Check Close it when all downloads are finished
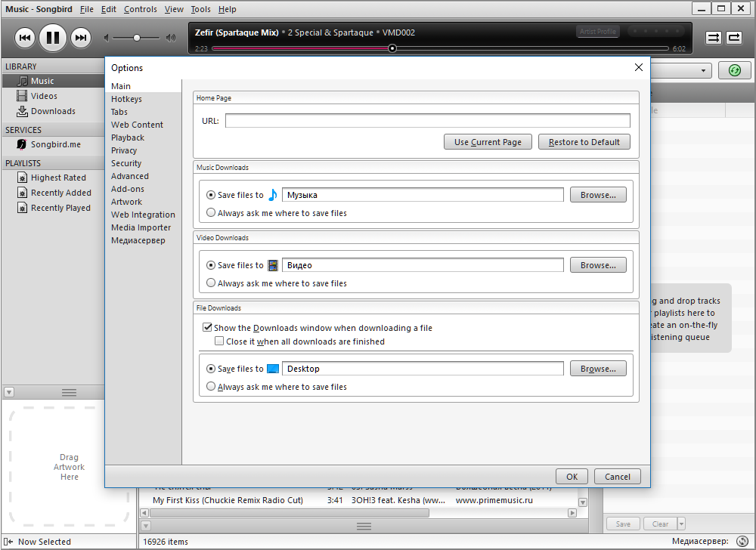This screenshot has width=756, height=550. pyautogui.click(x=219, y=341)
